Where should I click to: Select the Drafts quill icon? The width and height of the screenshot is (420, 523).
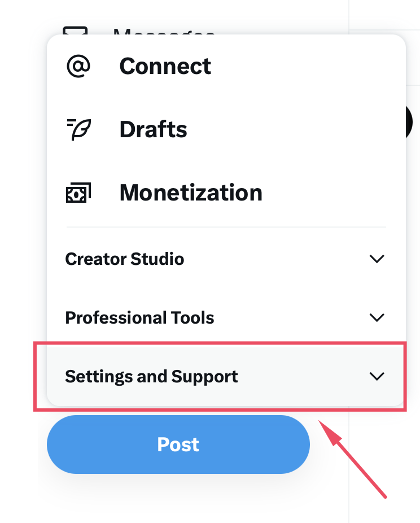pos(79,129)
